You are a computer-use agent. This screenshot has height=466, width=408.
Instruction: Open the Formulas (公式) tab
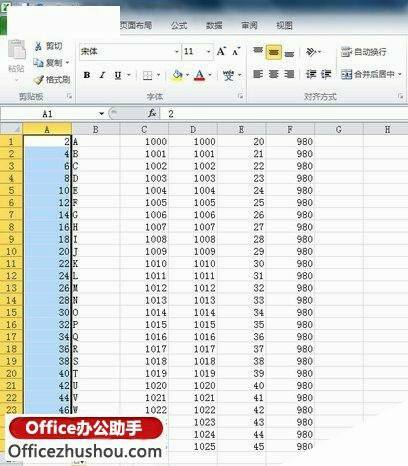tap(179, 25)
